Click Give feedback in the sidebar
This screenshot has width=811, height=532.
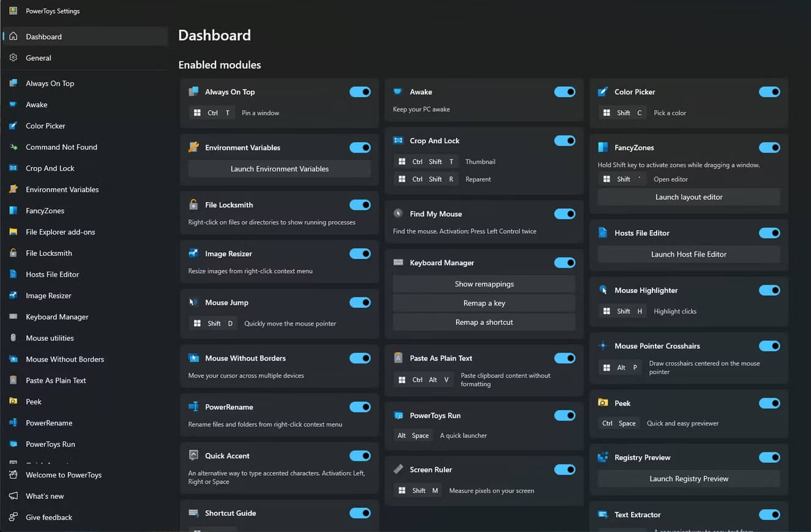[x=85, y=517]
